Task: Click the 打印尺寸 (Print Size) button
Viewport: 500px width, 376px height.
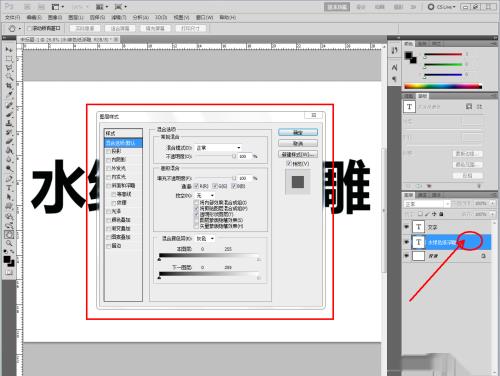Action: pos(190,29)
